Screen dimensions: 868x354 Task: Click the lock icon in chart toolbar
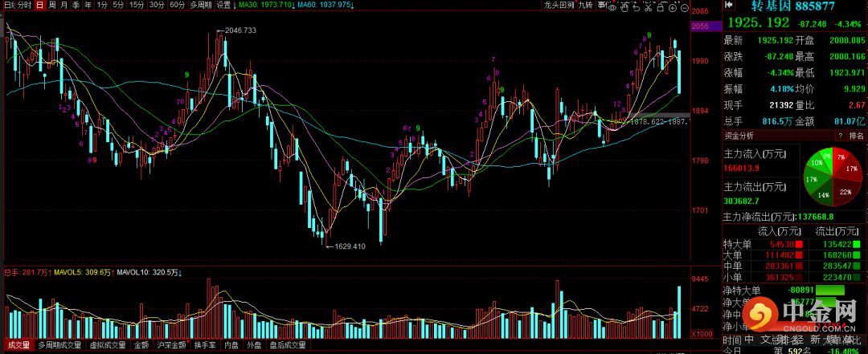661,8
